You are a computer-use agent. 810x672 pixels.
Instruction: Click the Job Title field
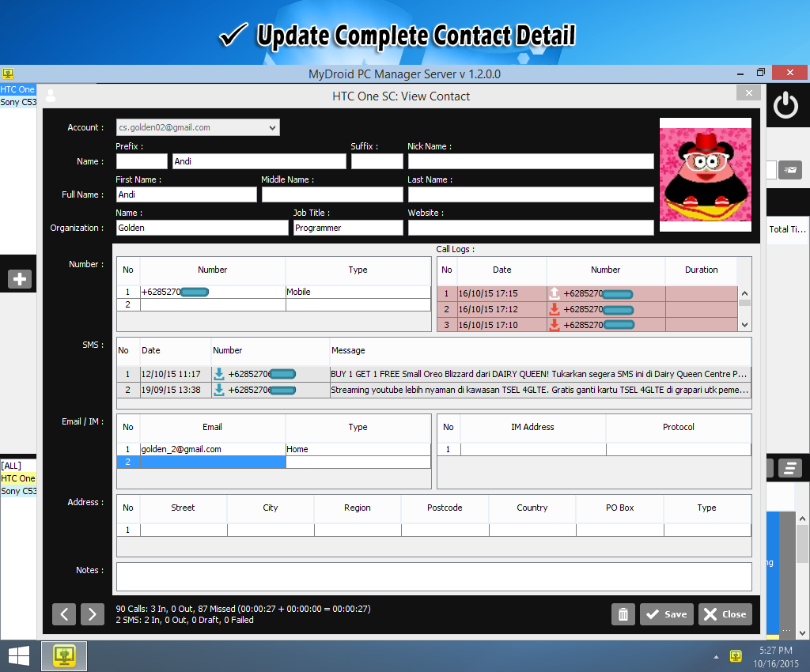point(348,228)
